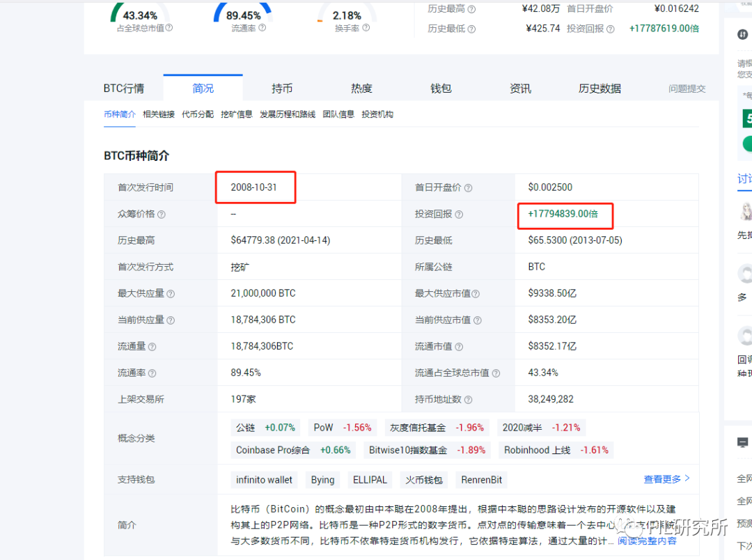Open the 热度 tab
Viewport: 752px width, 560px height.
point(361,88)
